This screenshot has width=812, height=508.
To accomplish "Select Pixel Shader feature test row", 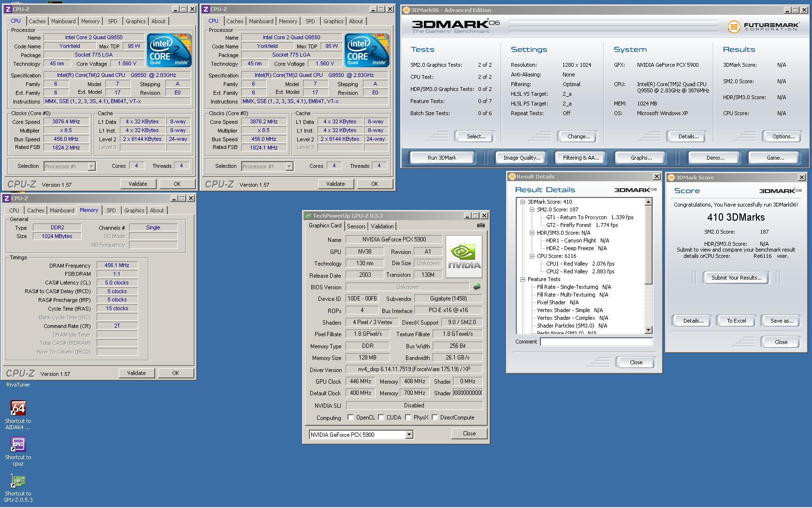I will point(558,302).
